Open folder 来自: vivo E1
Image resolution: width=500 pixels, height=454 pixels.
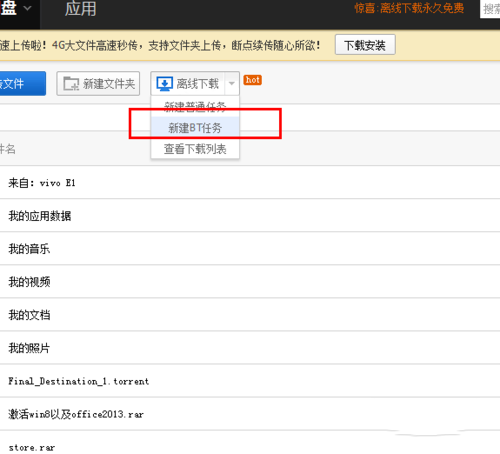pyautogui.click(x=42, y=183)
